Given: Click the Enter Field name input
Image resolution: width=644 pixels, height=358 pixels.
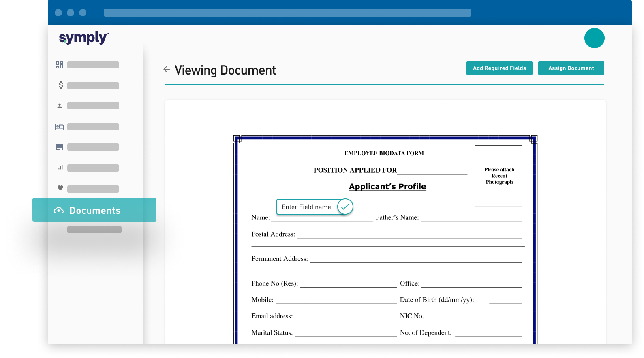Looking at the screenshot, I should (x=307, y=207).
